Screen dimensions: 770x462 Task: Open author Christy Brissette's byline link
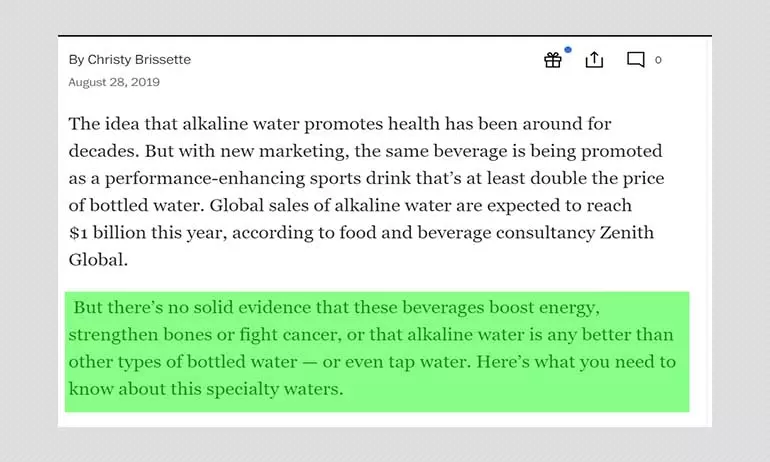[x=139, y=59]
